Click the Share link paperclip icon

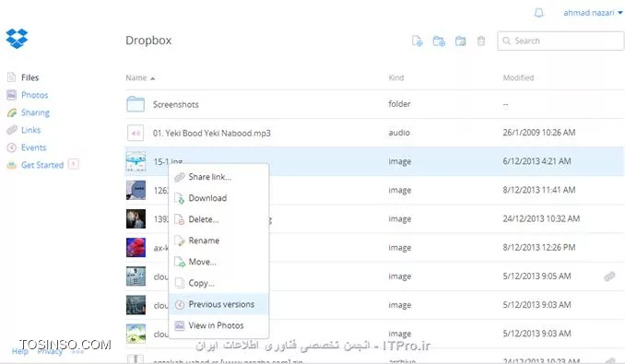pyautogui.click(x=180, y=177)
